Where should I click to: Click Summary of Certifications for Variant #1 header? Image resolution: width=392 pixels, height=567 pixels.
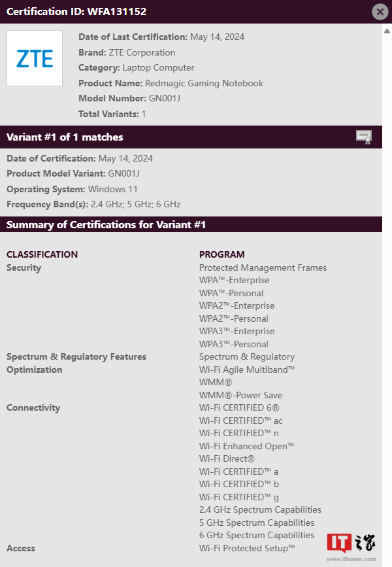(x=106, y=224)
